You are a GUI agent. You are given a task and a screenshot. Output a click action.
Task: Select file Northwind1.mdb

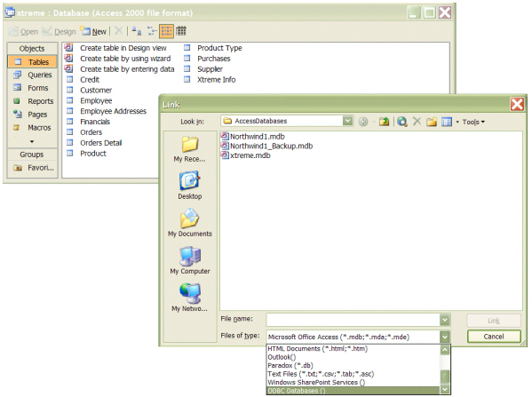click(x=253, y=137)
